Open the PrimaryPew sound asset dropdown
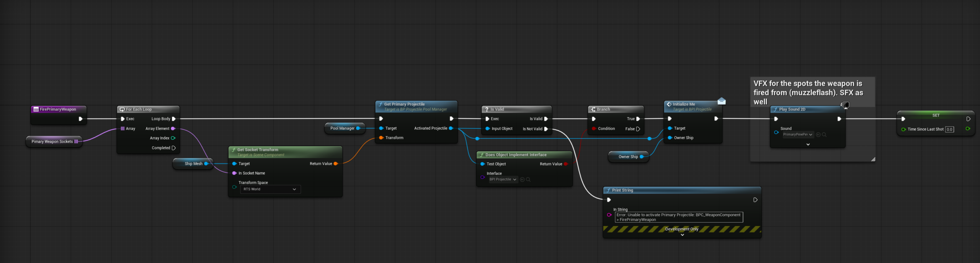 tap(797, 135)
